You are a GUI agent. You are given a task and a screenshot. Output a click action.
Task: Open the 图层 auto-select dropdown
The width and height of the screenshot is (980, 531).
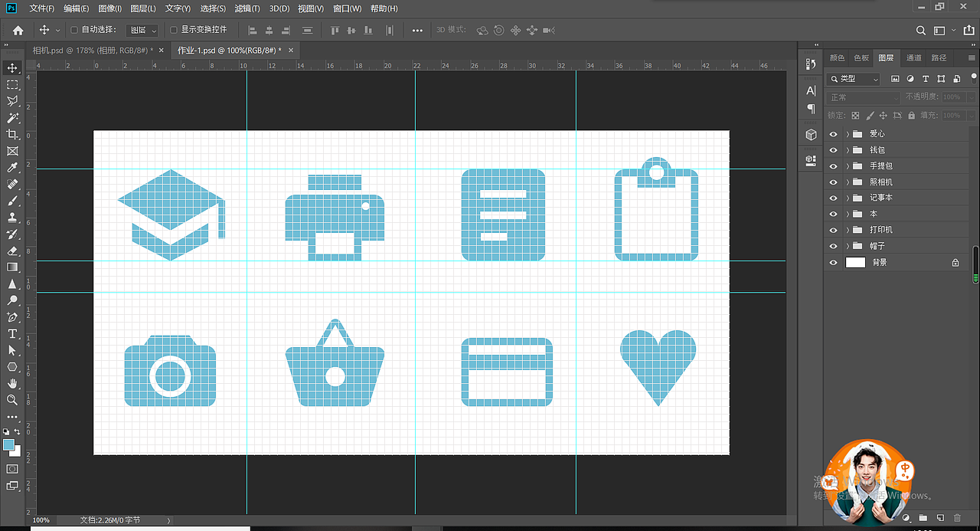142,30
